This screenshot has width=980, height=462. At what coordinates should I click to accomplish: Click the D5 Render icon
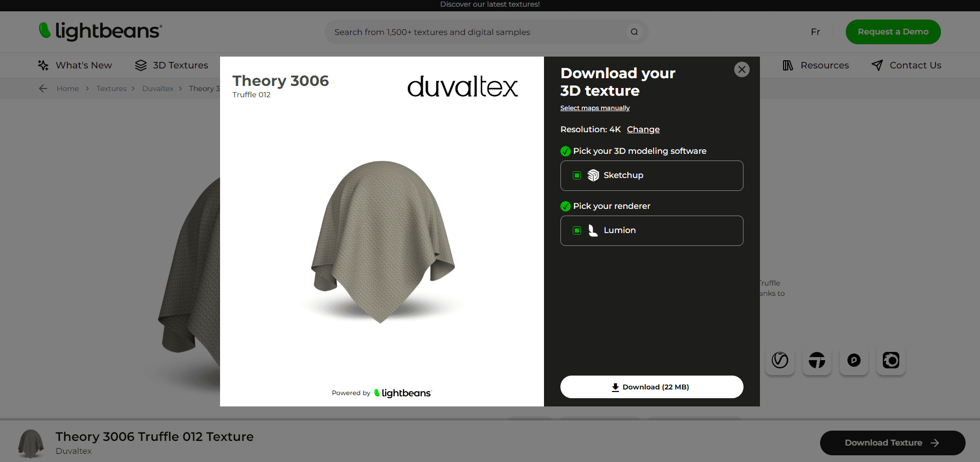coord(854,360)
